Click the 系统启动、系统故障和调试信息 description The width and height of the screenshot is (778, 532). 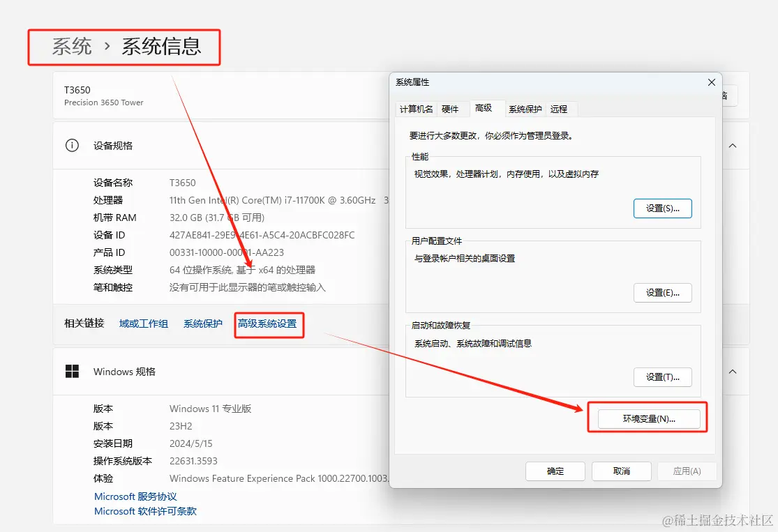(473, 344)
